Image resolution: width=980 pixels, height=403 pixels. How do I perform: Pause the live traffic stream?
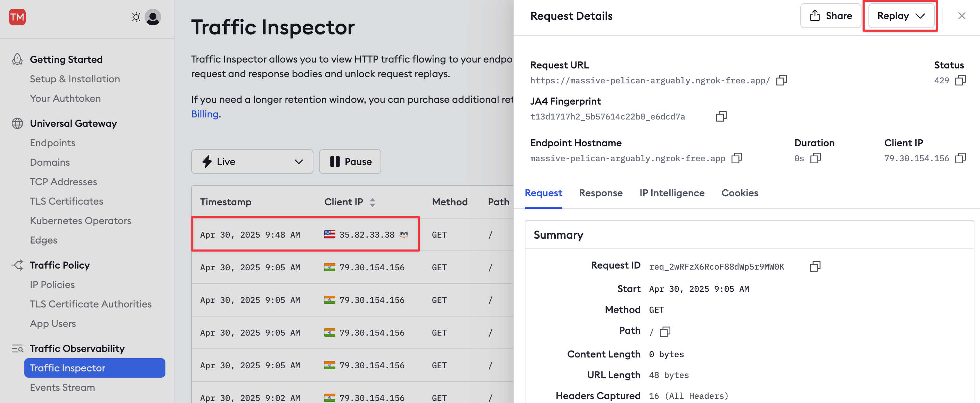(x=350, y=162)
